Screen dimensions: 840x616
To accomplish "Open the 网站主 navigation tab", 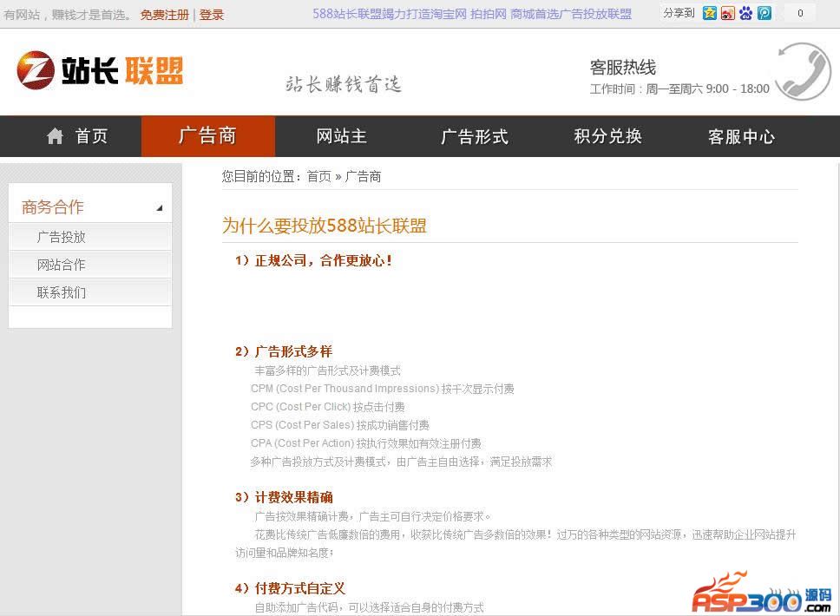I will click(x=341, y=136).
